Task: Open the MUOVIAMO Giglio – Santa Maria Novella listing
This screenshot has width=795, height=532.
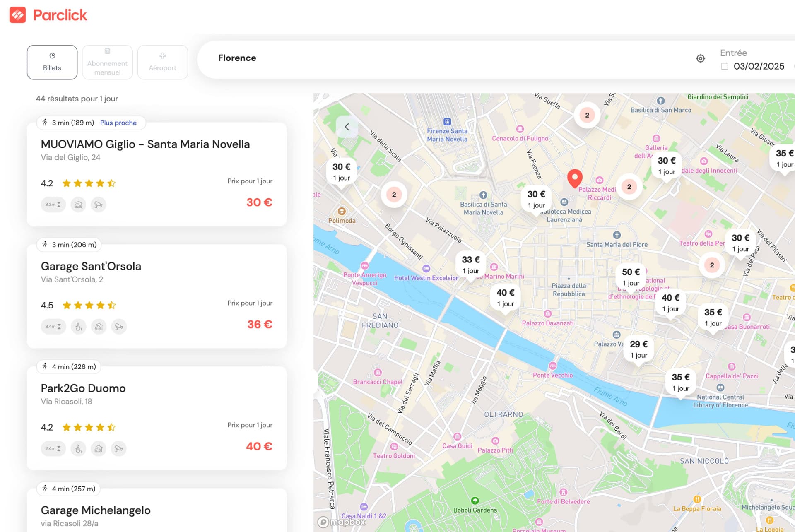Action: [157, 174]
